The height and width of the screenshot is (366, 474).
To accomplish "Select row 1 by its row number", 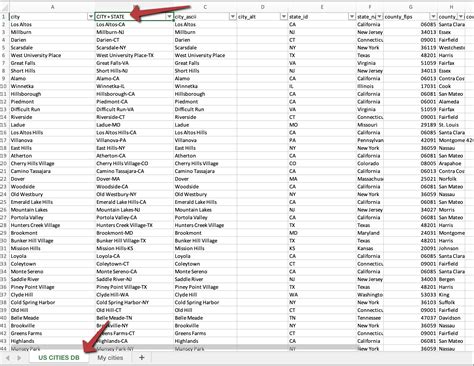I will (x=4, y=17).
